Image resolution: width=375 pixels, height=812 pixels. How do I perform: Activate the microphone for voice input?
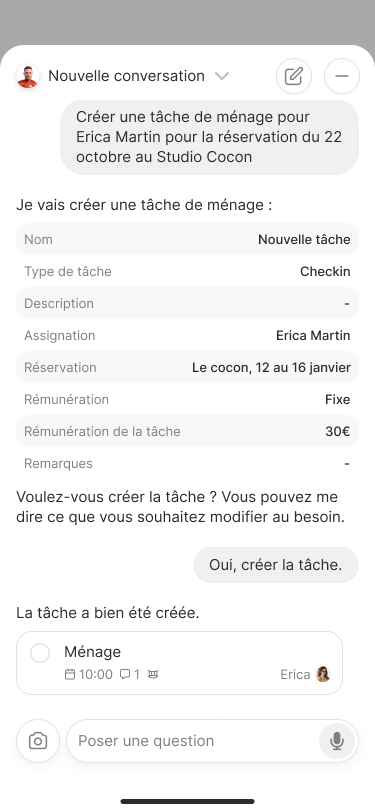(x=337, y=741)
